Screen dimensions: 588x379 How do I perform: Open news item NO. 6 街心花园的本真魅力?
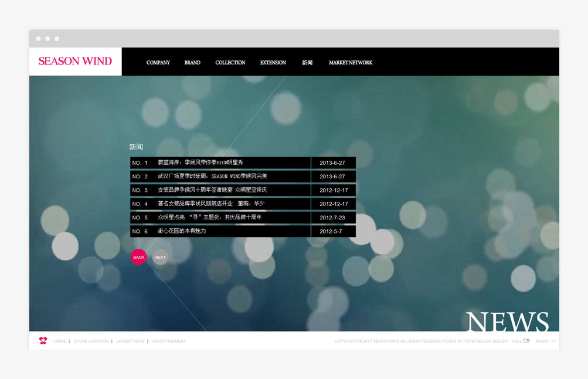(182, 231)
